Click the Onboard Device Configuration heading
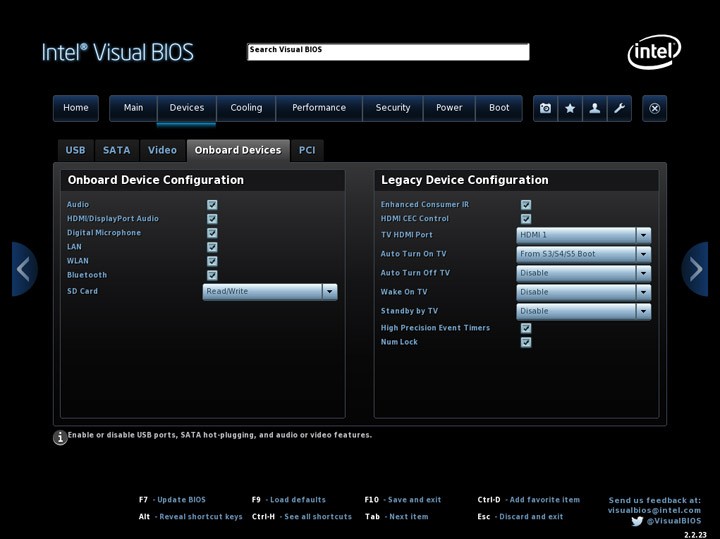The height and width of the screenshot is (539, 720). 156,180
